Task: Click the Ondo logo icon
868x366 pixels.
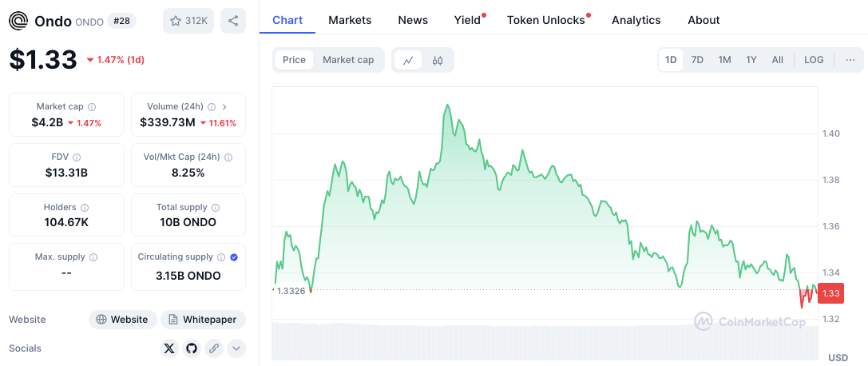Action: coord(18,21)
